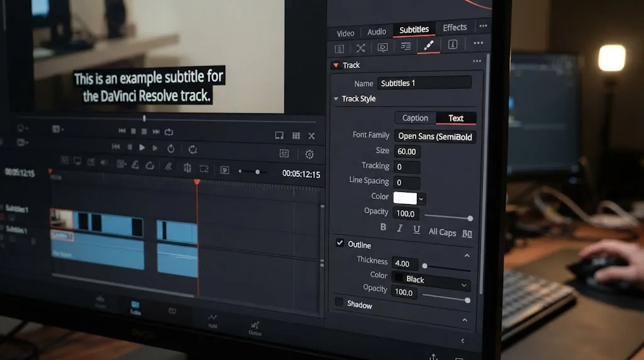644x360 pixels.
Task: Collapse the Track Style section
Action: [x=336, y=99]
